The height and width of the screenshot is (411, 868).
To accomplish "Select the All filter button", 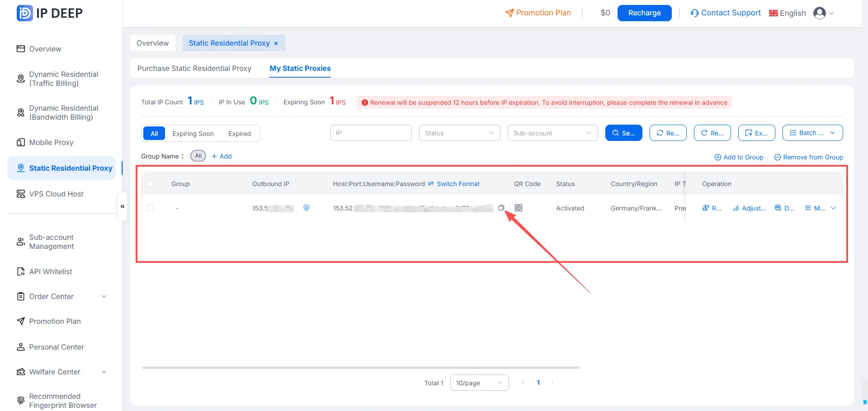I will click(154, 133).
